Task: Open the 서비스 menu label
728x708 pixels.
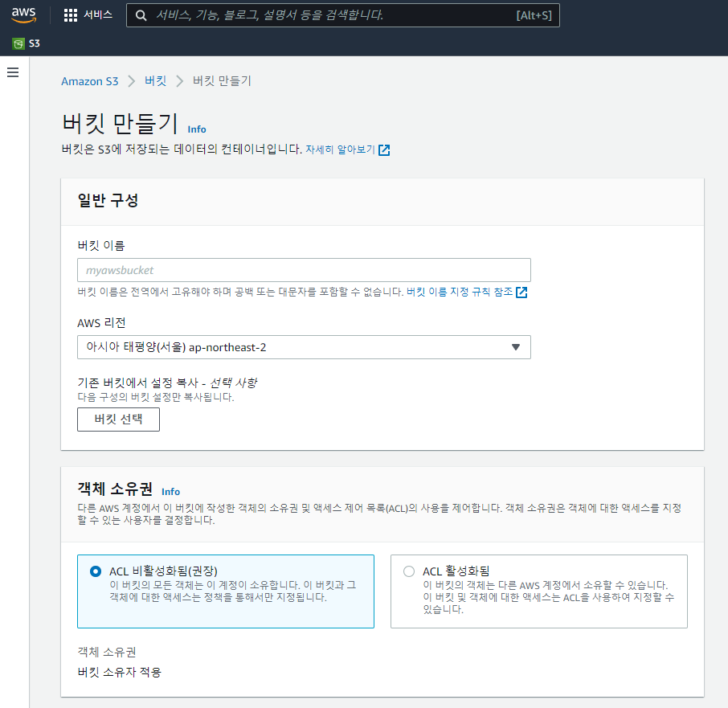Action: [98, 14]
